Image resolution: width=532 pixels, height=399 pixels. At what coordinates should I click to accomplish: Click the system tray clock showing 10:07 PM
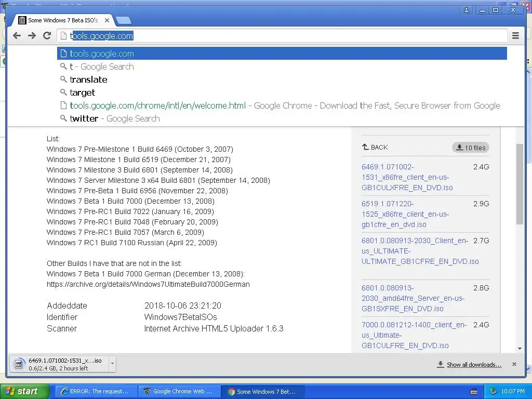[x=513, y=391]
